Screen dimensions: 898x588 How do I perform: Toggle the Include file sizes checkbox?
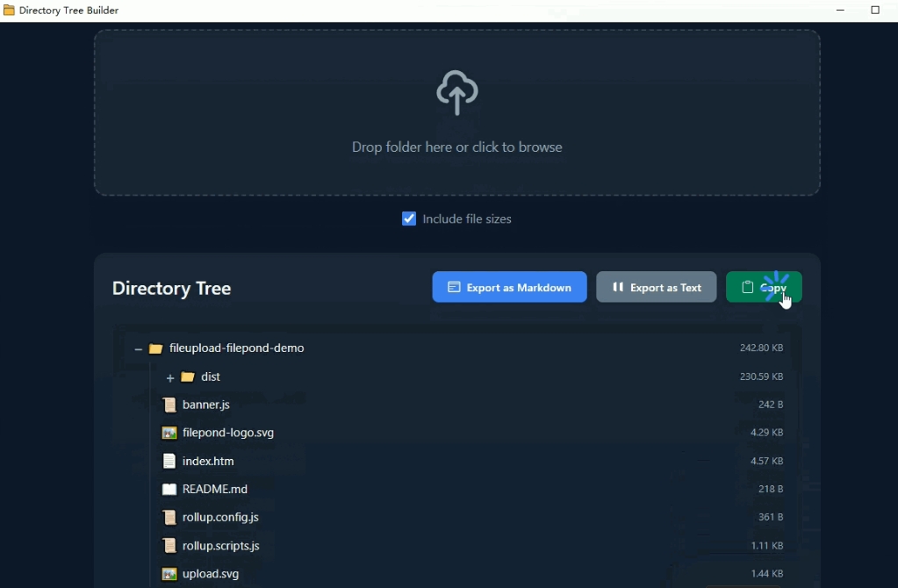coord(409,219)
